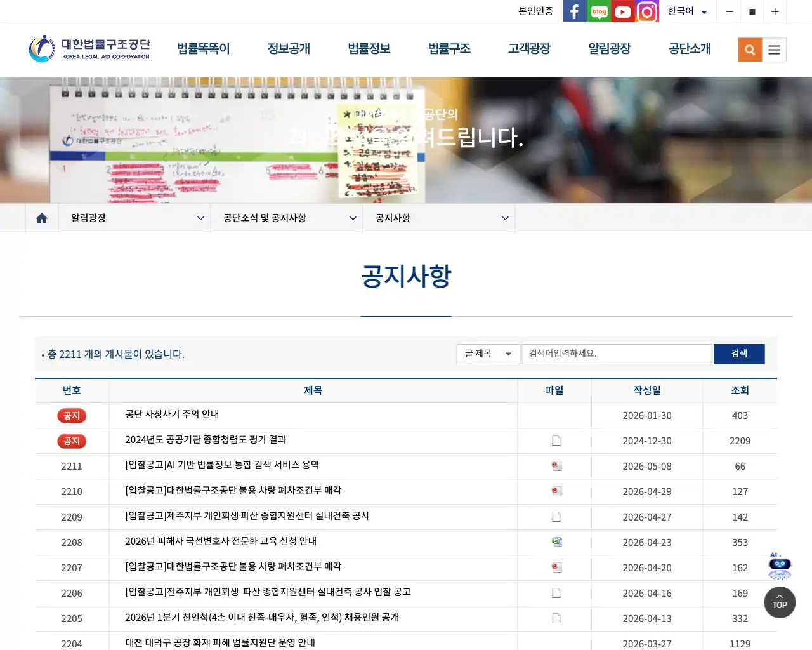The height and width of the screenshot is (650, 812).
Task: Go to the home icon in breadcrumb
Action: pyautogui.click(x=42, y=218)
